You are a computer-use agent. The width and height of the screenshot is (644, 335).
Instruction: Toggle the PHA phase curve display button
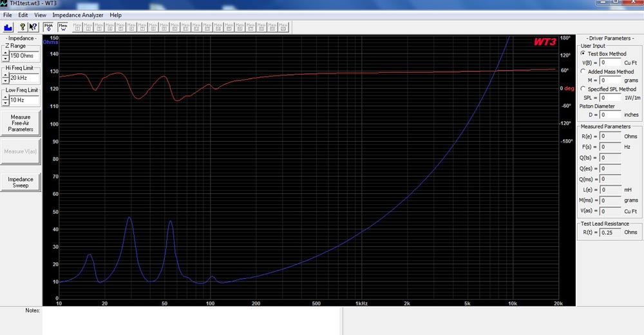pos(48,27)
